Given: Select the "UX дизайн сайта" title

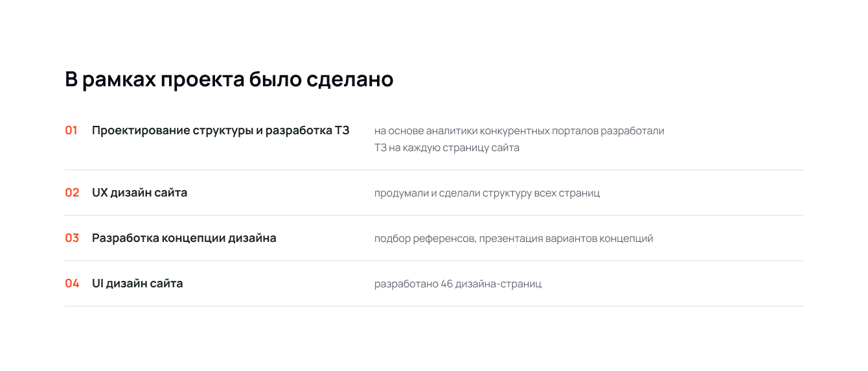Looking at the screenshot, I should tap(139, 193).
